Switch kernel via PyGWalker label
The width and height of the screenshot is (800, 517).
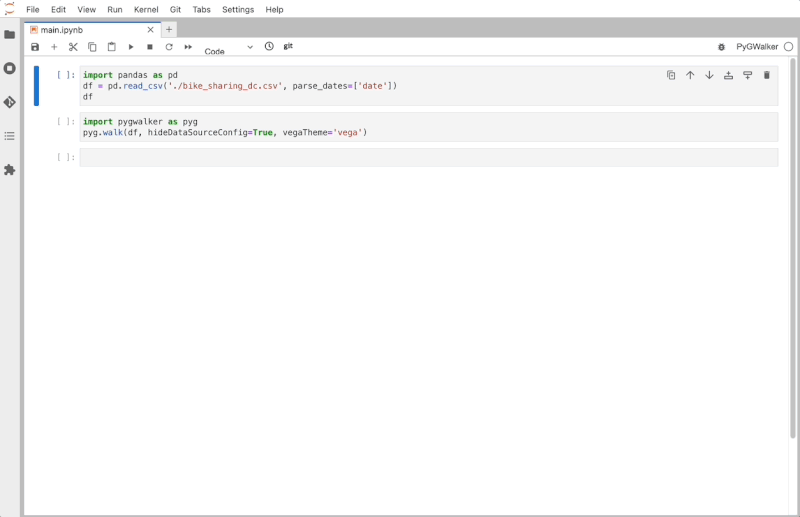(757, 47)
